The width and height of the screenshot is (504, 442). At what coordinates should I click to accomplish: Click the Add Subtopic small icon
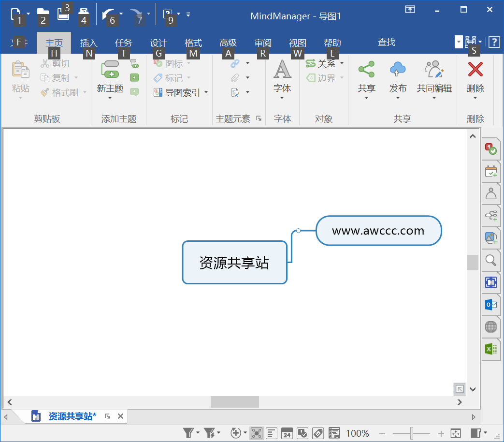tap(134, 63)
